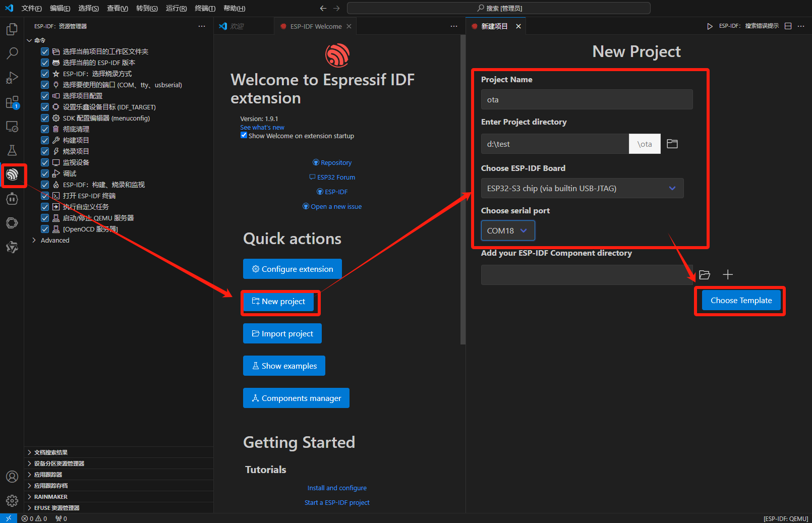Toggle checkbox for 选择当前的 ESP-IDF 版本

[45, 63]
